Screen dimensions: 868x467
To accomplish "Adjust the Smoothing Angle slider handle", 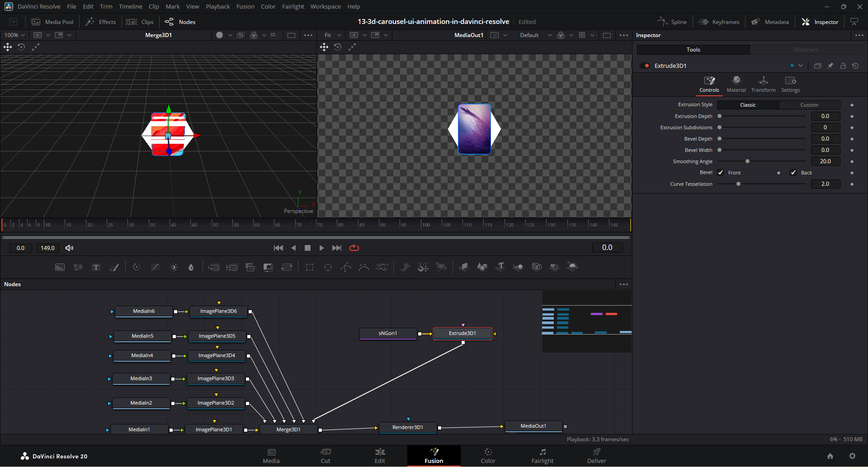I will tap(747, 161).
